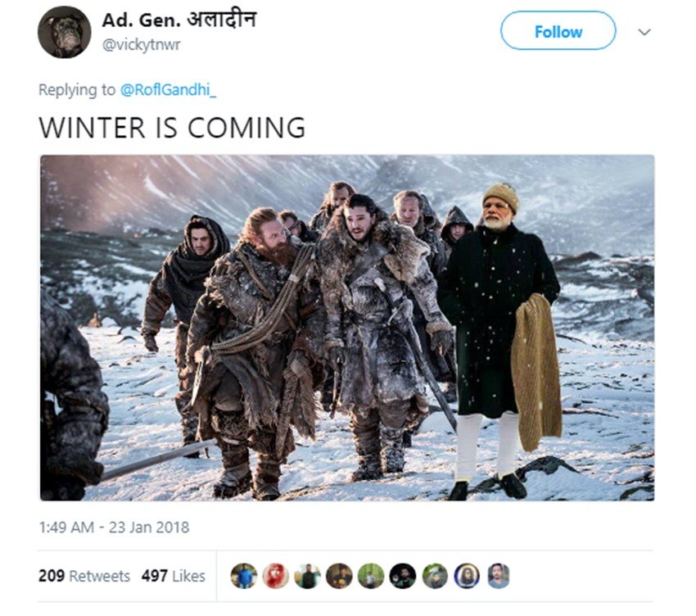Screen dimensions: 696x616
Task: Open the red painted face avatar
Action: [x=276, y=576]
